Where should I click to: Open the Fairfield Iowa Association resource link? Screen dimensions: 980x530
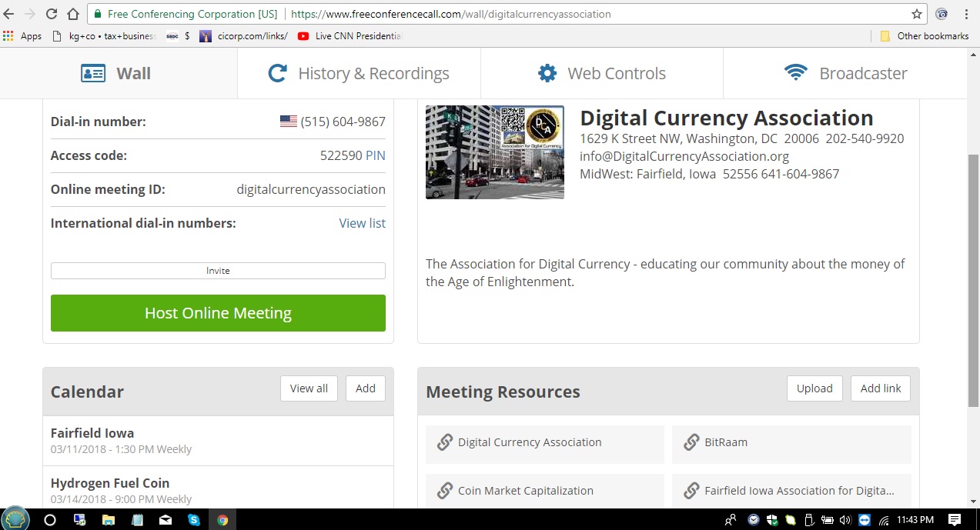(x=791, y=491)
